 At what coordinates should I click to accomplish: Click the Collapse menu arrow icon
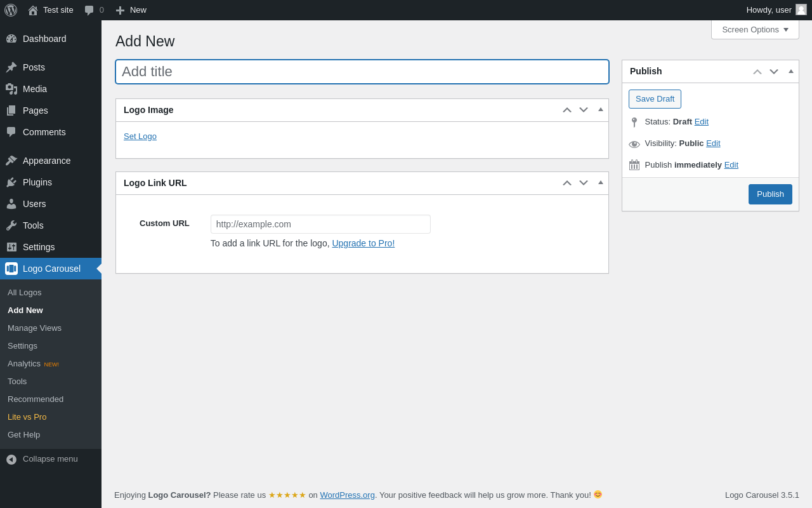pos(11,459)
